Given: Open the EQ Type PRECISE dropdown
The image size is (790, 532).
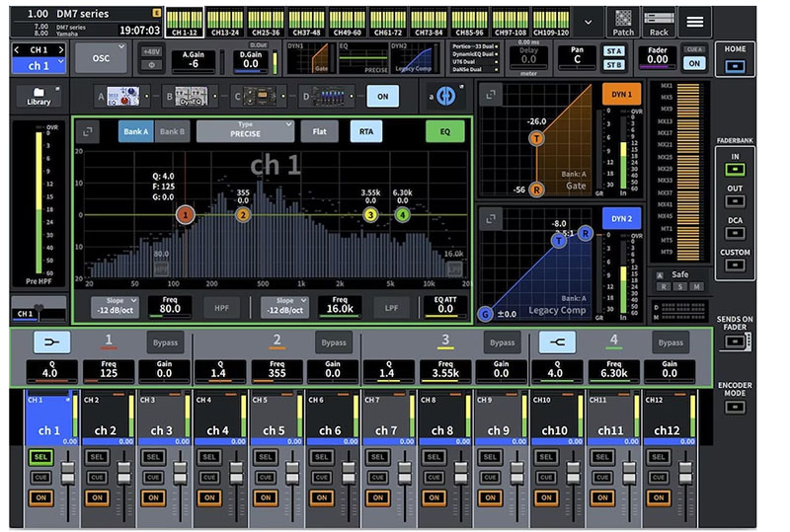Looking at the screenshot, I should (x=245, y=131).
